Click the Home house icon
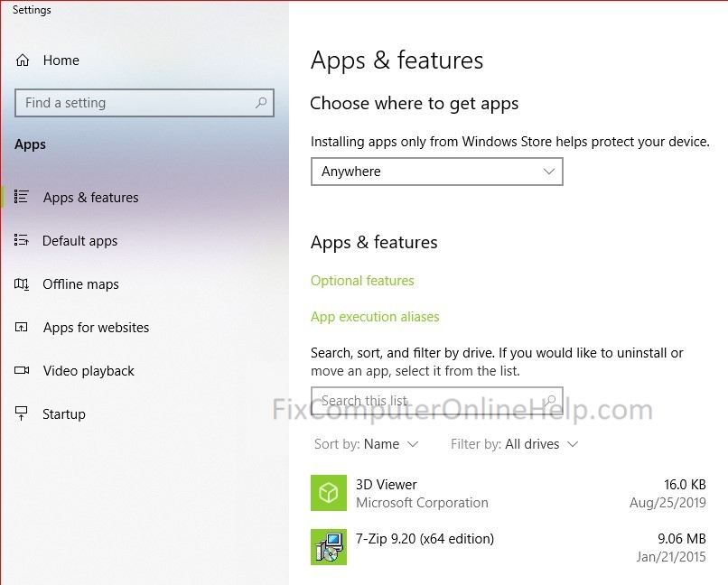Viewport: 728px width, 585px height. [23, 60]
